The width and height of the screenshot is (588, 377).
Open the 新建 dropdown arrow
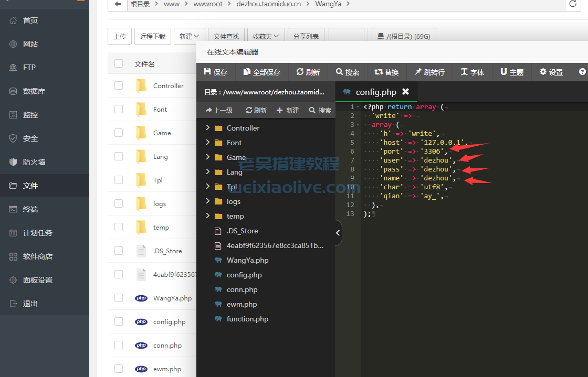[x=196, y=36]
